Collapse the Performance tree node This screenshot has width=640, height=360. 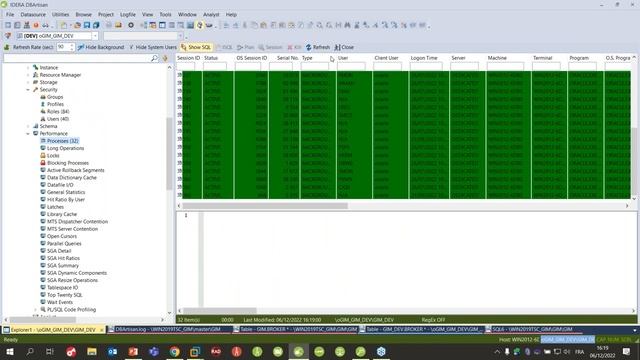point(28,134)
